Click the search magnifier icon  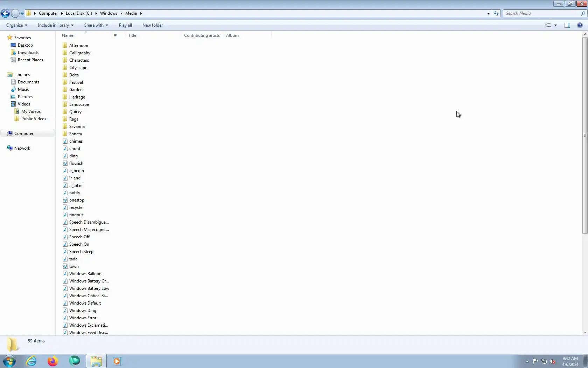click(583, 13)
